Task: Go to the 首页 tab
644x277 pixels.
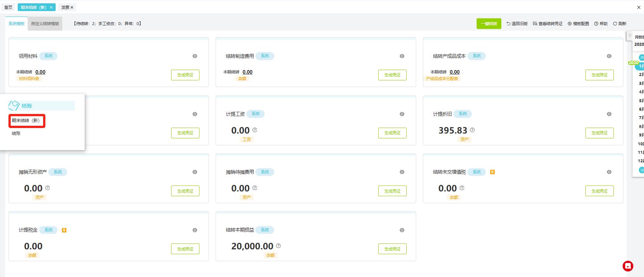Action: 8,7
